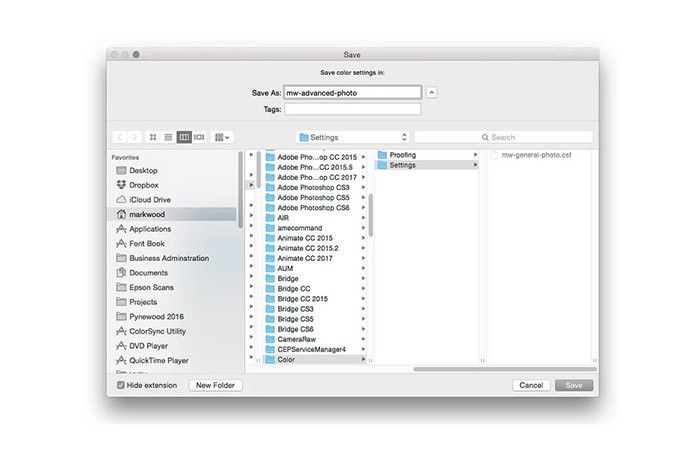Select the Color folder
Viewport: 700px width, 450px height.
point(315,359)
